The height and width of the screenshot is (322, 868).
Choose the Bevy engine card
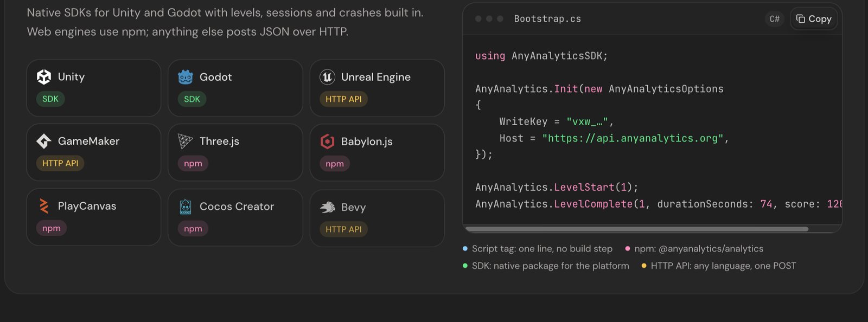[377, 218]
